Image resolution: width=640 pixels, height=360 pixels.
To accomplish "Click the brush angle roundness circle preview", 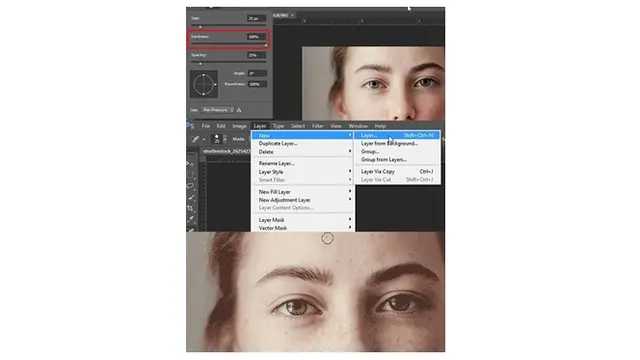I will point(204,84).
